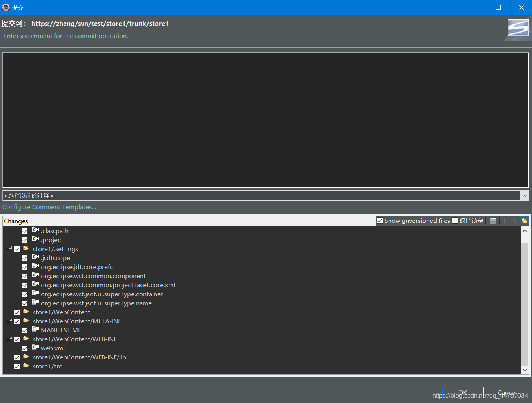Viewport: 532px width, 403px height.
Task: Uncheck the org.eclipse.wst.common.component checkbox
Action: tap(25, 276)
